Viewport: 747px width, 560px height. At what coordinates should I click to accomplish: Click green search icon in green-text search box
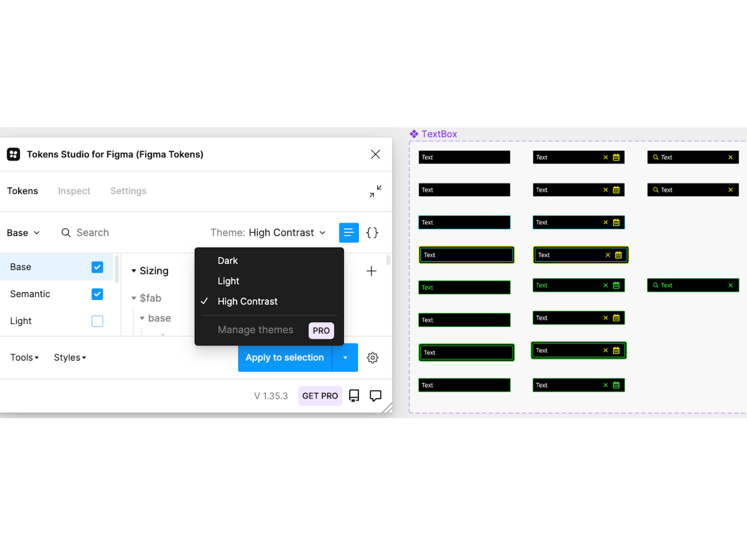tap(656, 285)
